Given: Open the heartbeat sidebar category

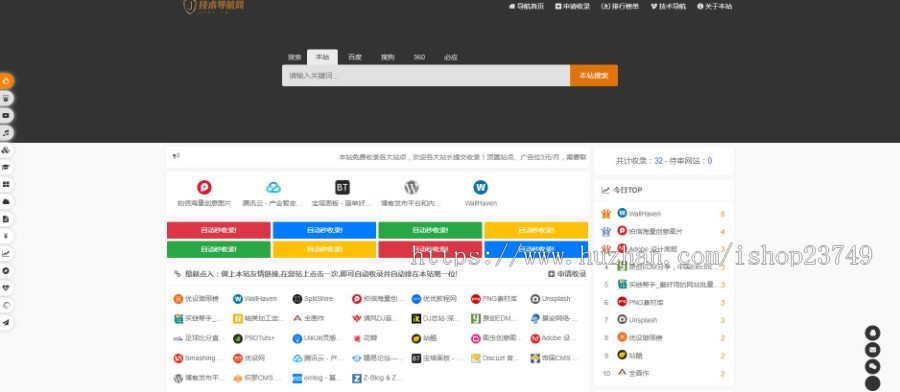Looking at the screenshot, I should (x=6, y=288).
